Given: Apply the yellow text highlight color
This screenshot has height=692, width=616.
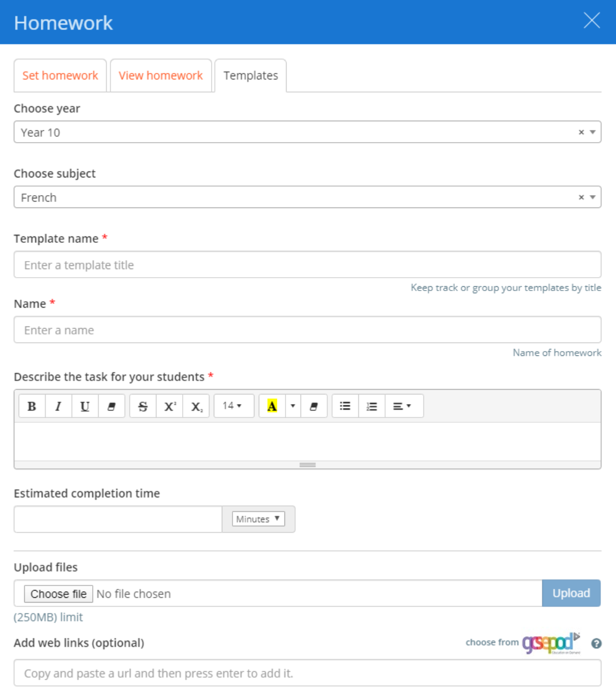Looking at the screenshot, I should pos(272,406).
